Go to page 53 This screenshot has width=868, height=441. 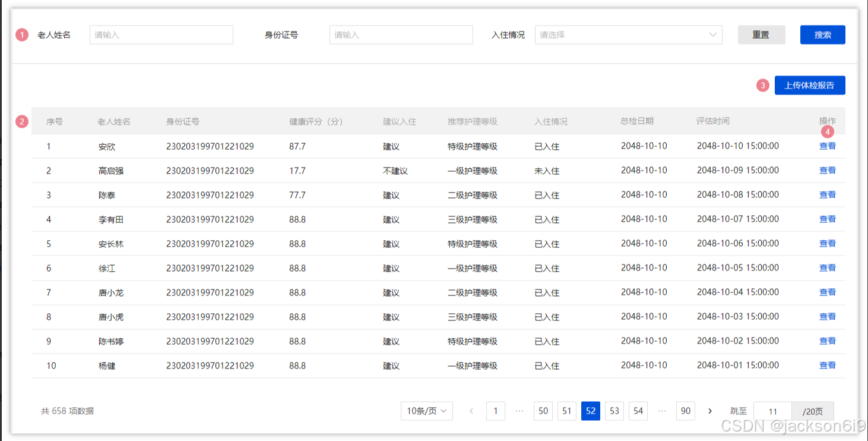click(614, 411)
